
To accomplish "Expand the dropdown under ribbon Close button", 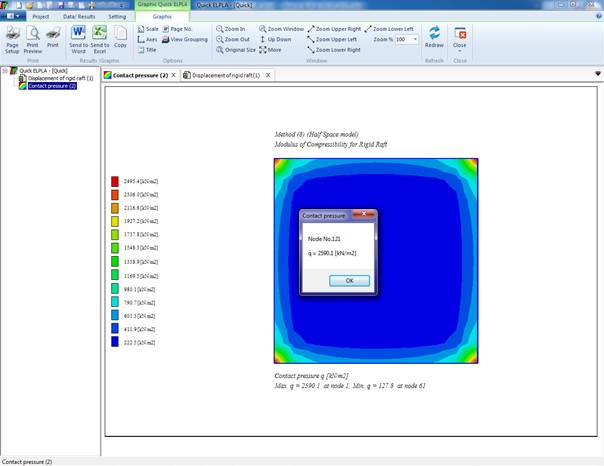I will pos(460,51).
